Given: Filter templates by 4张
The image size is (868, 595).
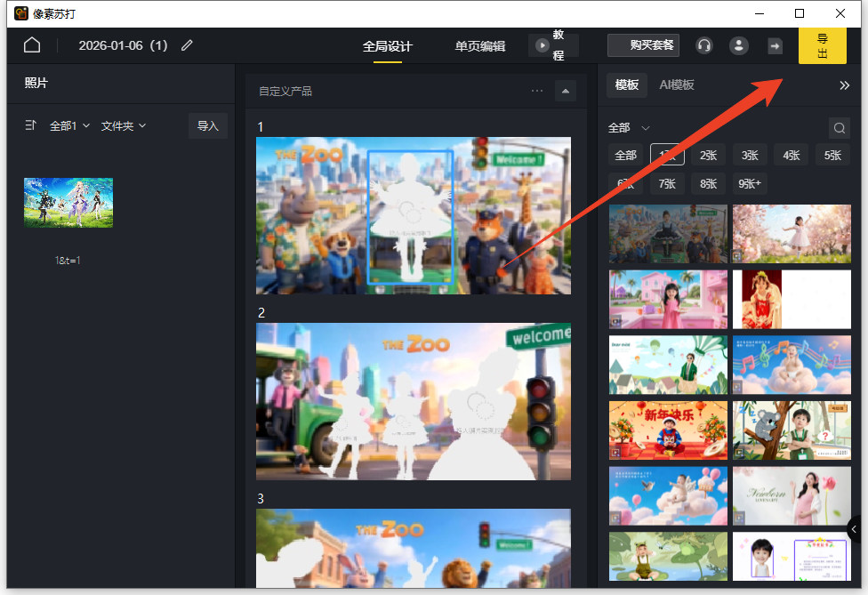Looking at the screenshot, I should (x=792, y=155).
